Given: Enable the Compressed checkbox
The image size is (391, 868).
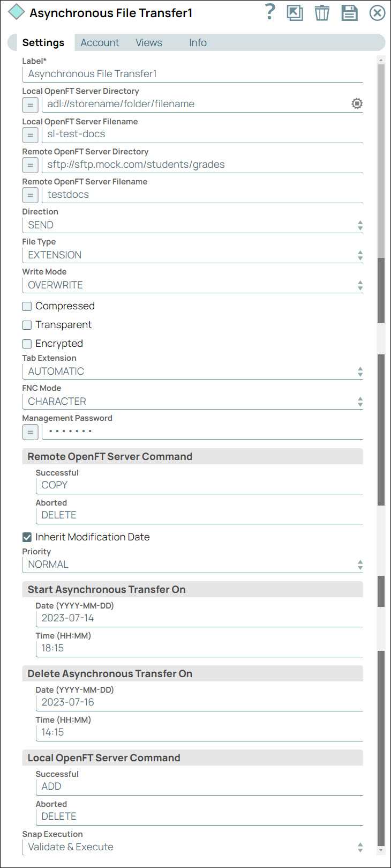Looking at the screenshot, I should 27,306.
